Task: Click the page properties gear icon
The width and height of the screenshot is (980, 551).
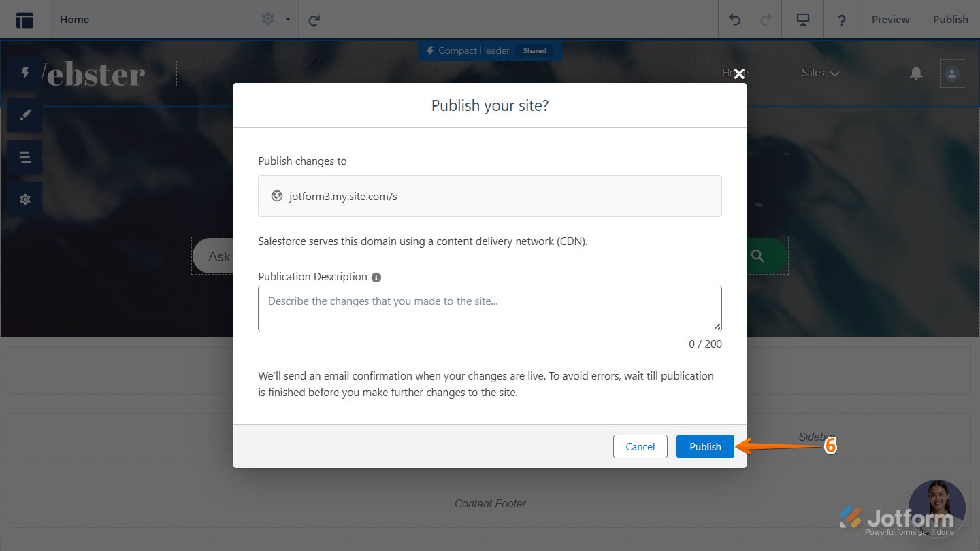Action: coord(267,20)
